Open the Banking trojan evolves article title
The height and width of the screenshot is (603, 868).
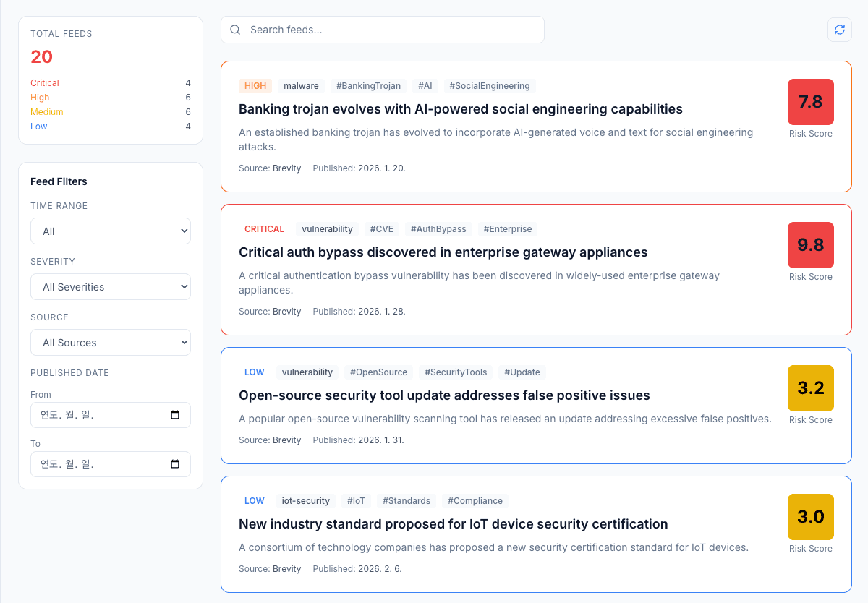(460, 109)
